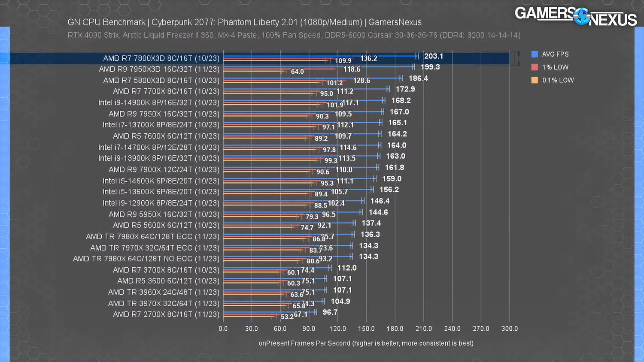Click the onPresent Frames Per Second axis title

366,343
